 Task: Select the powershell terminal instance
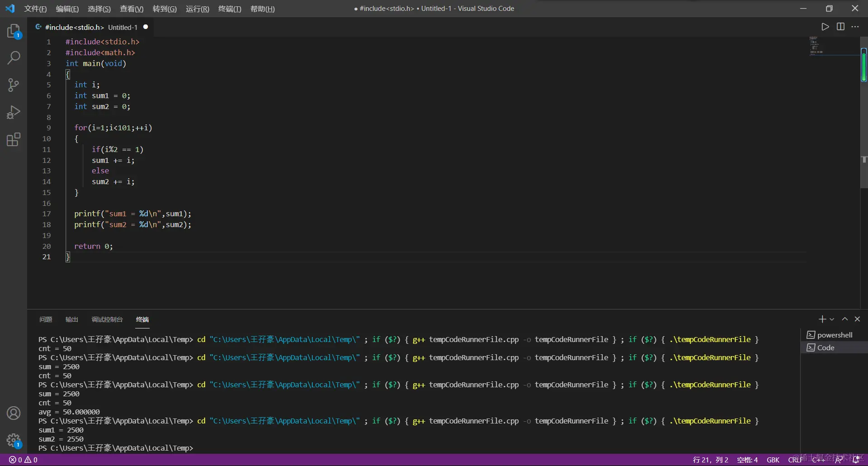coord(834,335)
